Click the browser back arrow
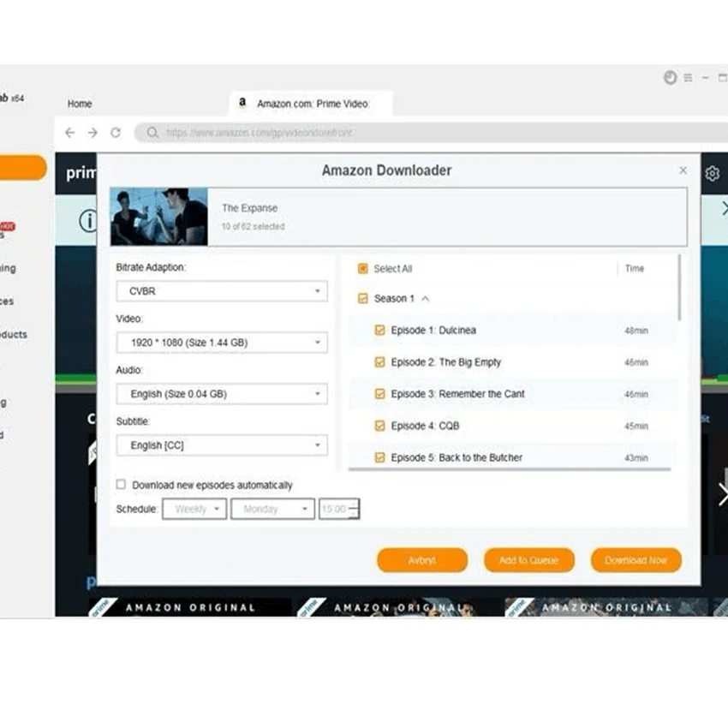Screen dimensions: 728x728 69,133
